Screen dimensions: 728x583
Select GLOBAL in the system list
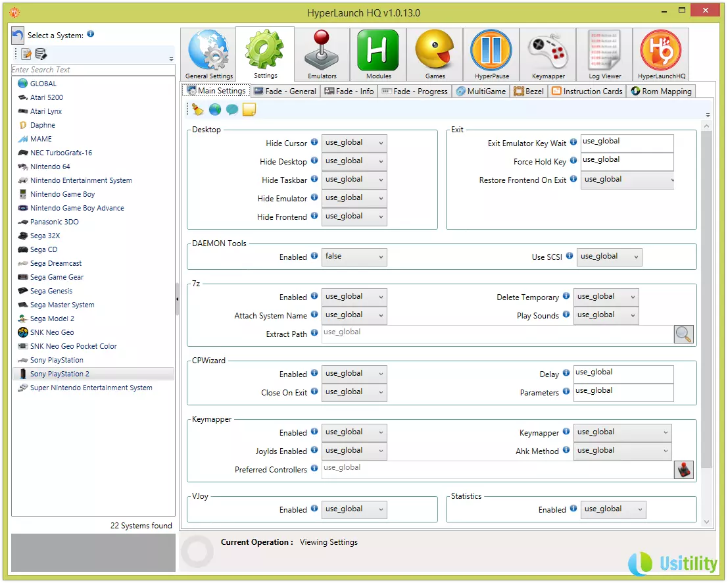(x=43, y=84)
